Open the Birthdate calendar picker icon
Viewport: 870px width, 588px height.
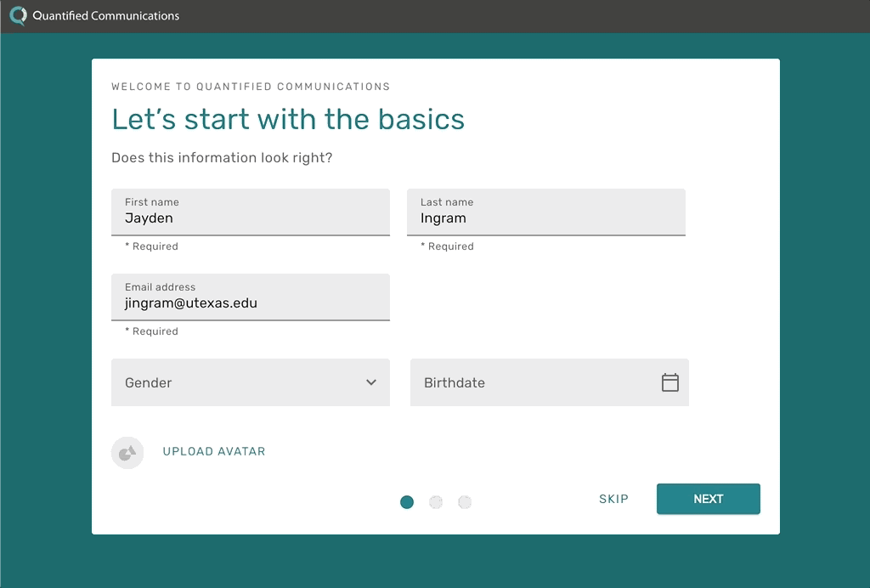[x=669, y=382]
